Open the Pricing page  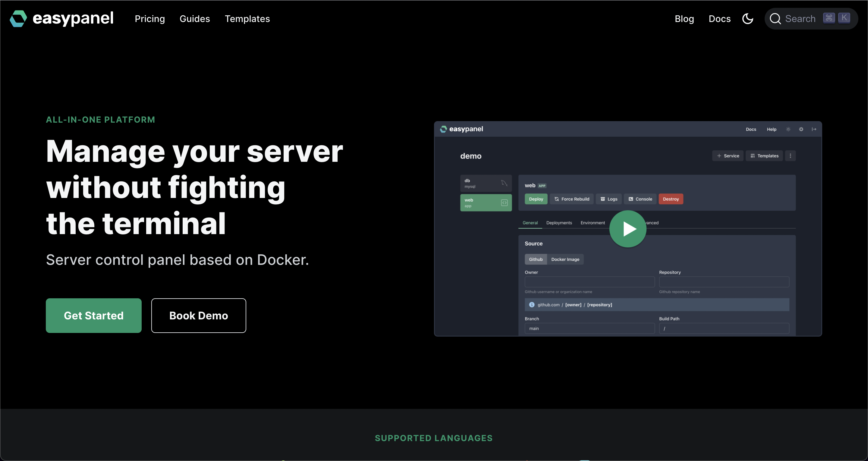150,19
